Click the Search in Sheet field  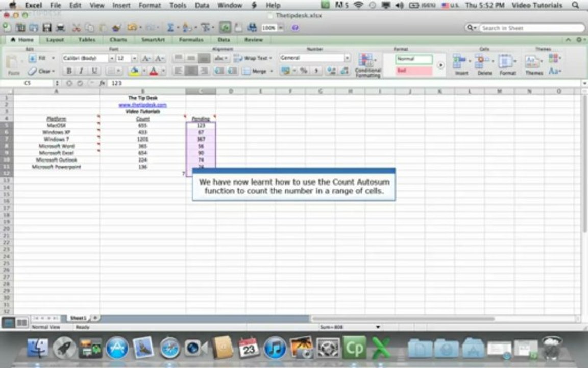pyautogui.click(x=531, y=28)
